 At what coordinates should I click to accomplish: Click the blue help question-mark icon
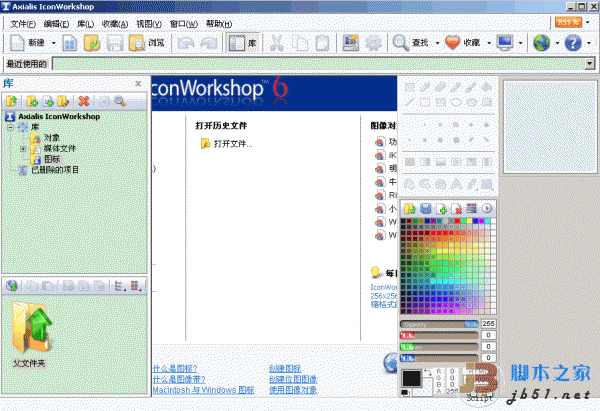tap(573, 43)
